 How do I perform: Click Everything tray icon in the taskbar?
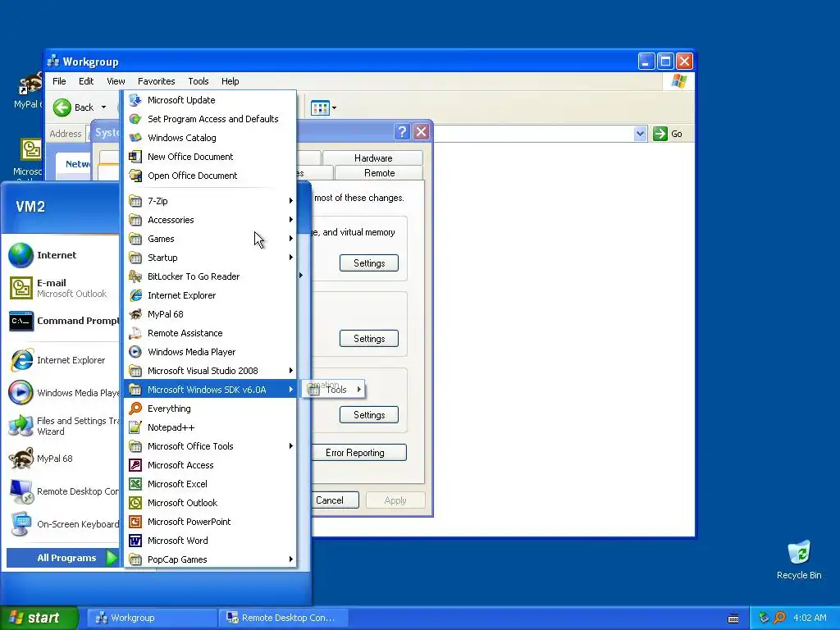(779, 618)
